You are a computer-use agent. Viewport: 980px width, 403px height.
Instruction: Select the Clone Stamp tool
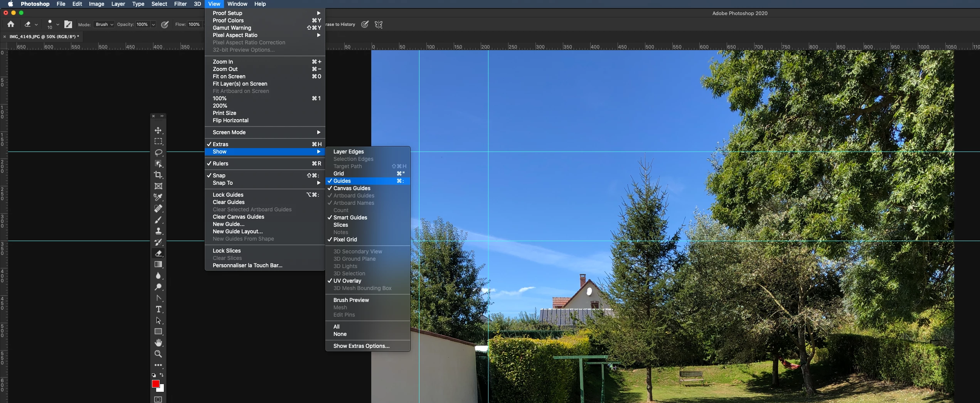click(158, 231)
